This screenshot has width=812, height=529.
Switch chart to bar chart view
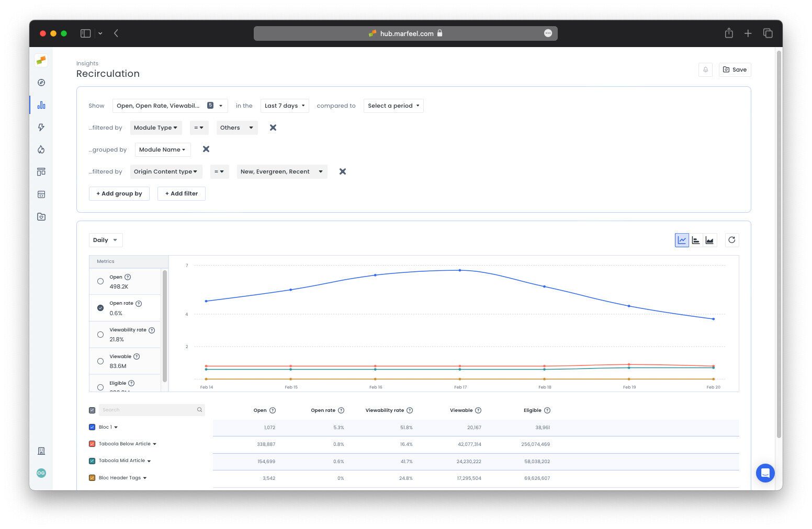pos(696,240)
